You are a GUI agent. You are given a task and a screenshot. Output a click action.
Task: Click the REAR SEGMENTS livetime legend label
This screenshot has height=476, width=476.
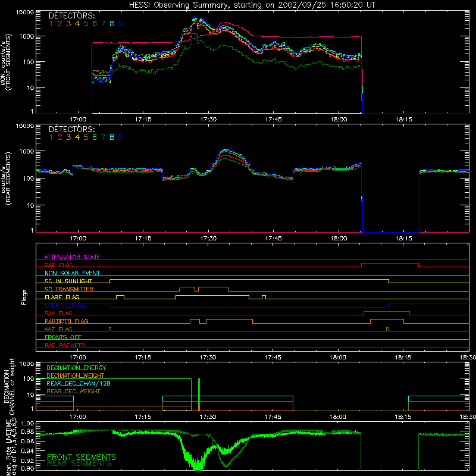click(79, 464)
